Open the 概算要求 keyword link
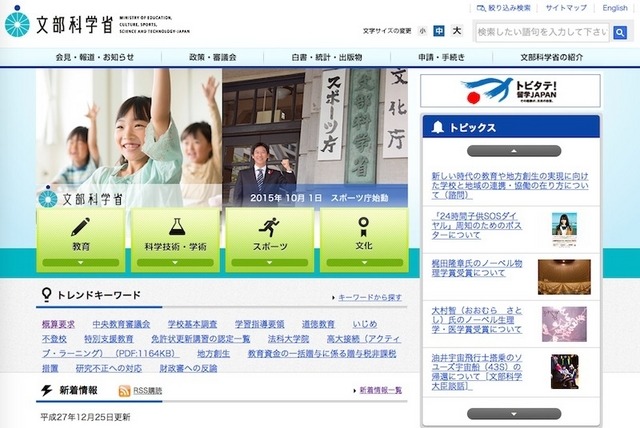 (58, 324)
